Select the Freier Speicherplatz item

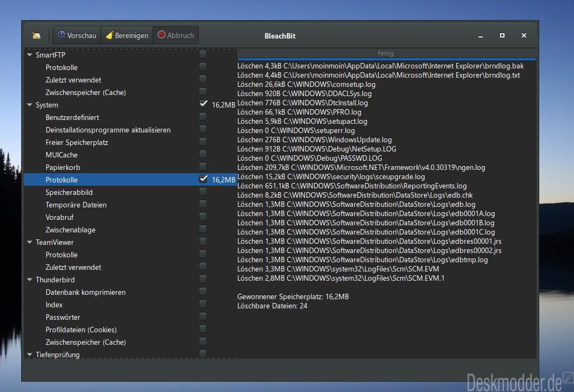tap(77, 142)
